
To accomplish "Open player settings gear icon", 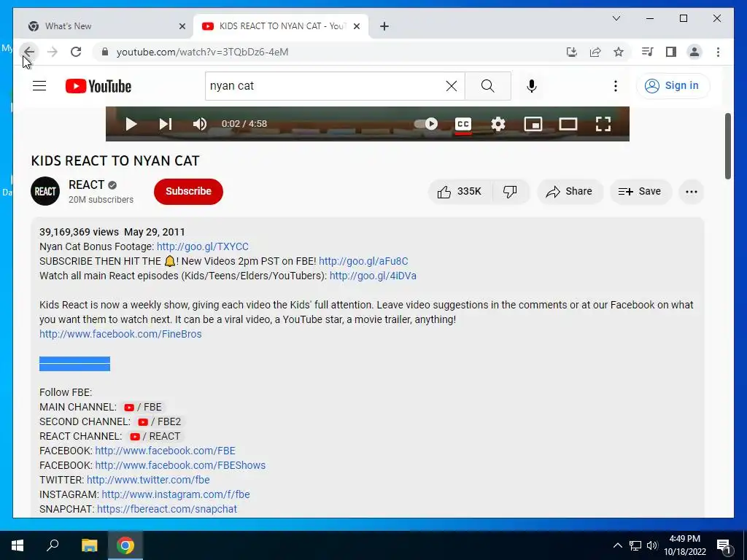I will [x=498, y=124].
